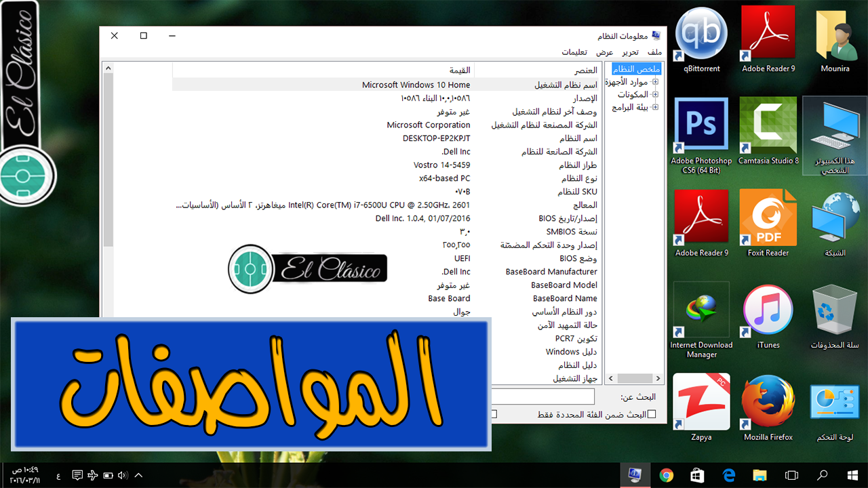Select the نسخة SMBIOS row
This screenshot has height=488, width=868.
coord(387,232)
